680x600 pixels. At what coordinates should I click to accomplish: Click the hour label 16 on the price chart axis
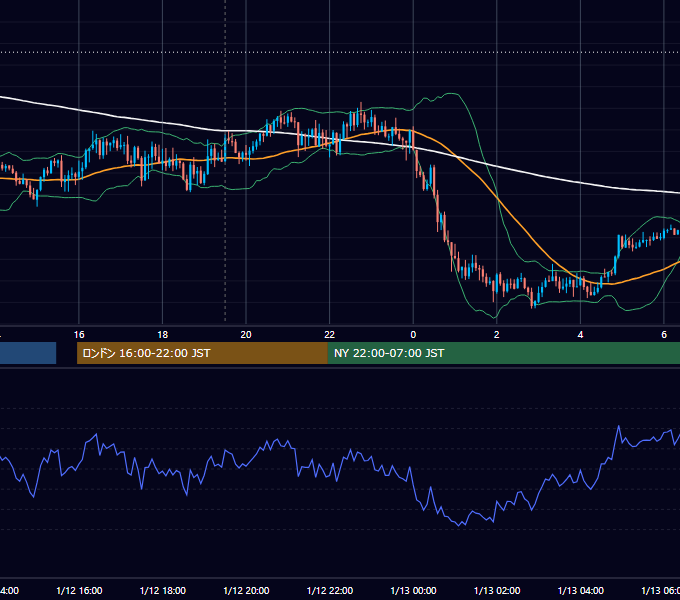[x=79, y=335]
